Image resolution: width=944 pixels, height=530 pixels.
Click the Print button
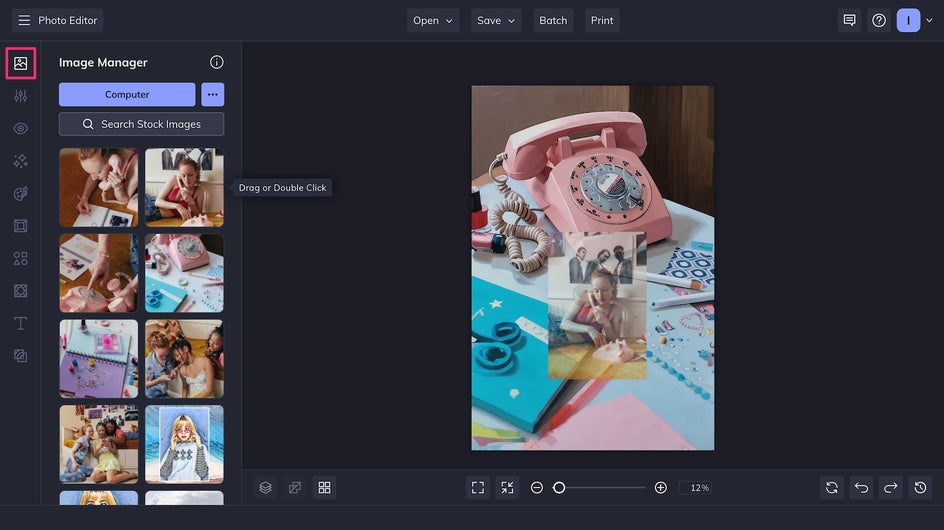602,20
